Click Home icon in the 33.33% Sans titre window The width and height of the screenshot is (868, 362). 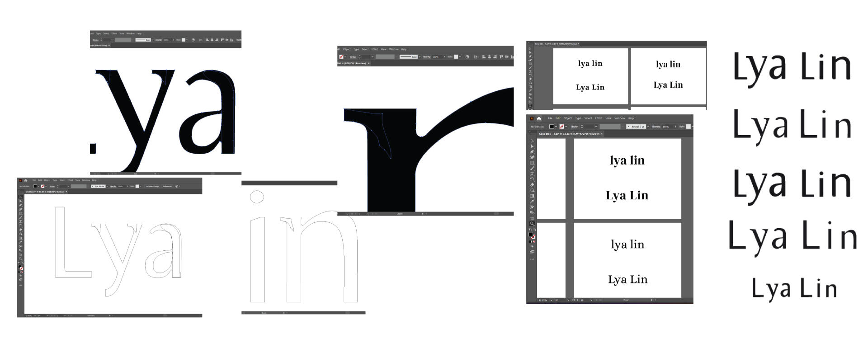(x=539, y=118)
